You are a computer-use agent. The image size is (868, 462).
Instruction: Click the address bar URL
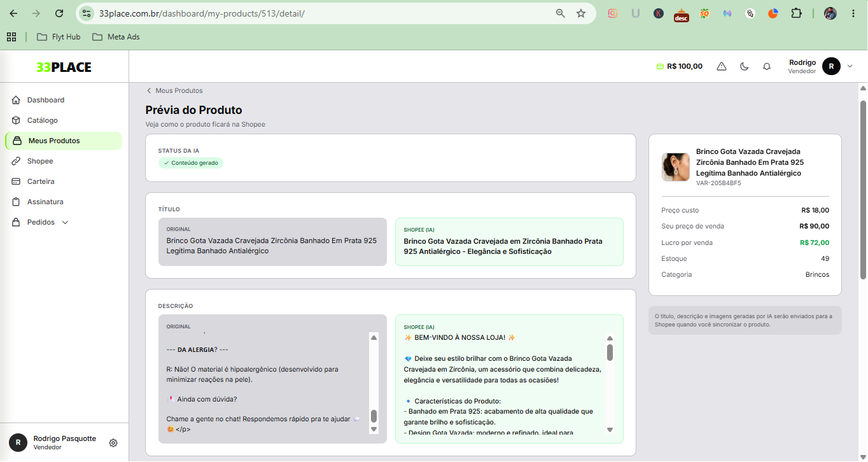tap(202, 13)
